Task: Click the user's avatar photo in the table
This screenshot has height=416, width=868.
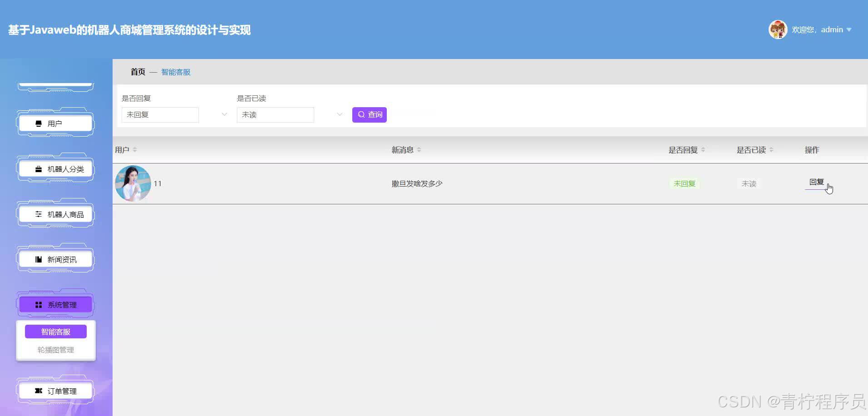Action: (133, 183)
